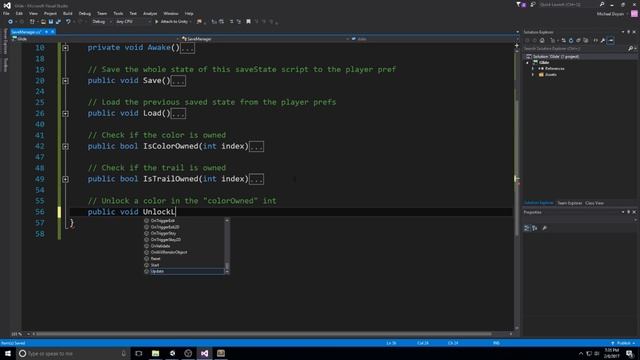Viewport: 640px width, 360px height.
Task: Open the Edit menu
Action: click(x=19, y=13)
